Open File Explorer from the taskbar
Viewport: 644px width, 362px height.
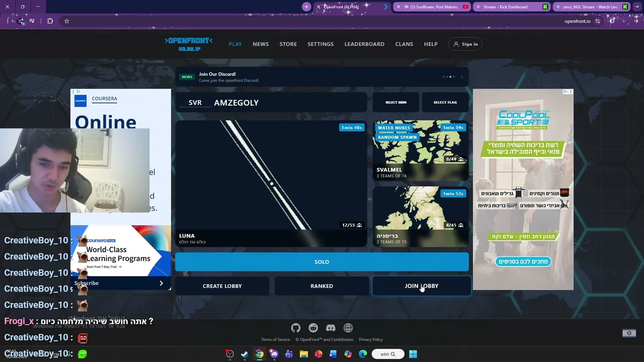(303, 354)
